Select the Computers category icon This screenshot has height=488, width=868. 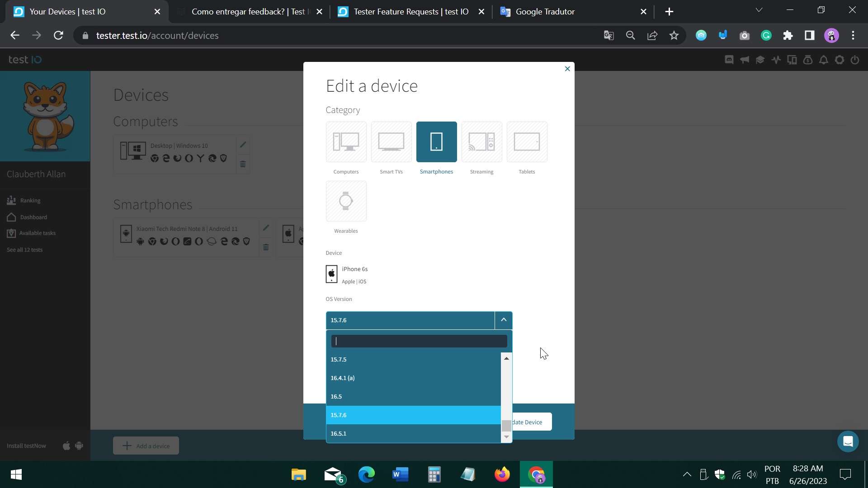pos(346,142)
